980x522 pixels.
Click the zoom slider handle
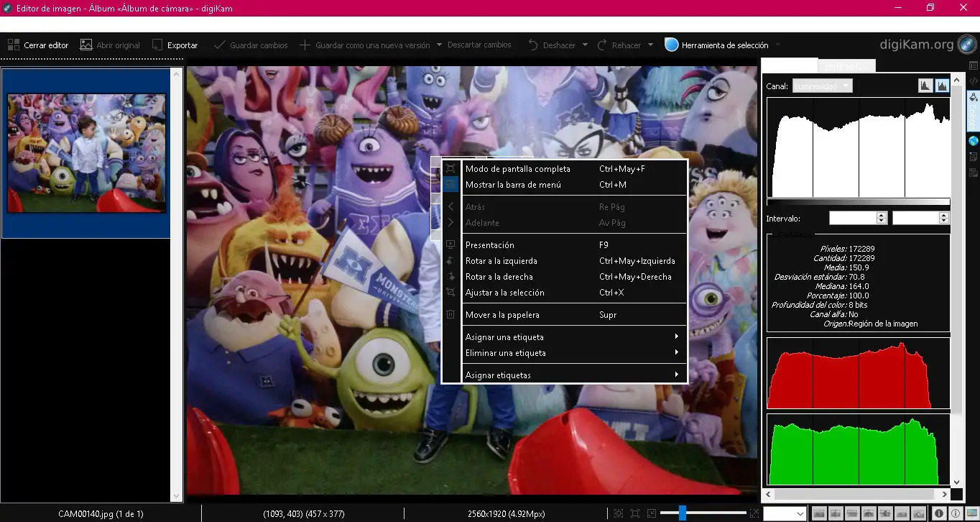coord(683,513)
